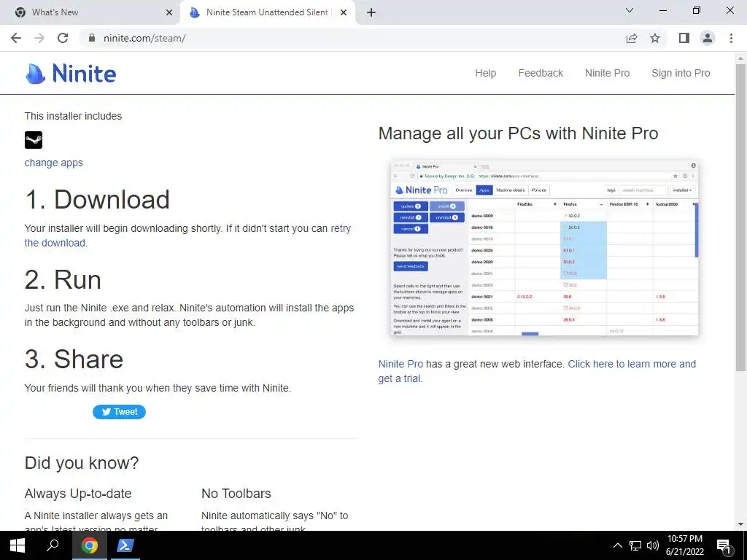
Task: Click Manage all your PCs heading
Action: coord(519,133)
